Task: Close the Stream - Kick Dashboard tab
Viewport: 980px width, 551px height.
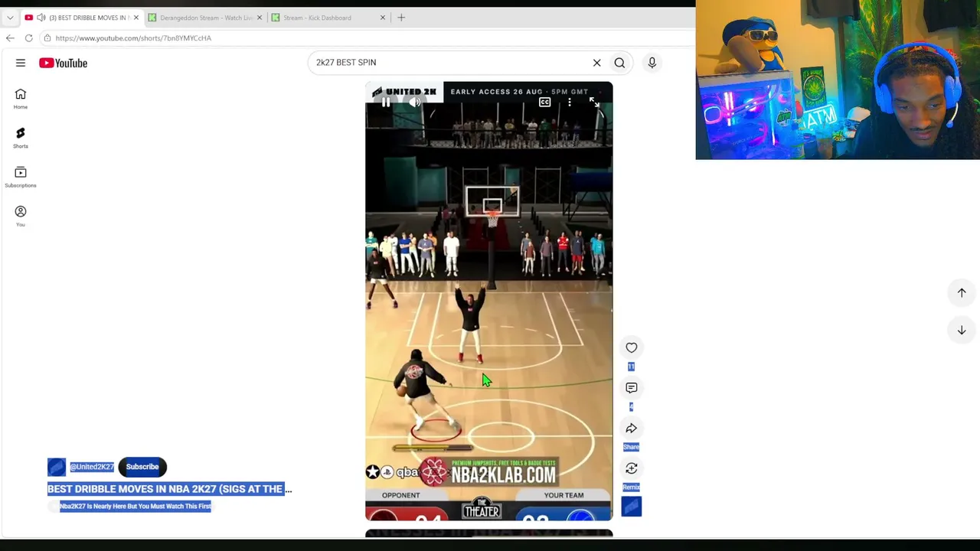Action: tap(383, 18)
